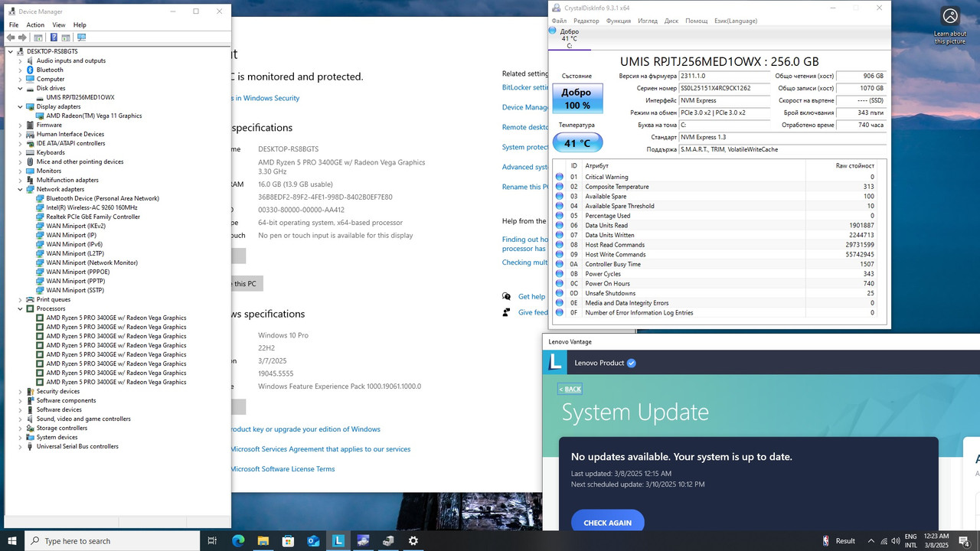980x551 pixels.
Task: Click the Scan for hardware changes monitor icon
Action: 82,37
